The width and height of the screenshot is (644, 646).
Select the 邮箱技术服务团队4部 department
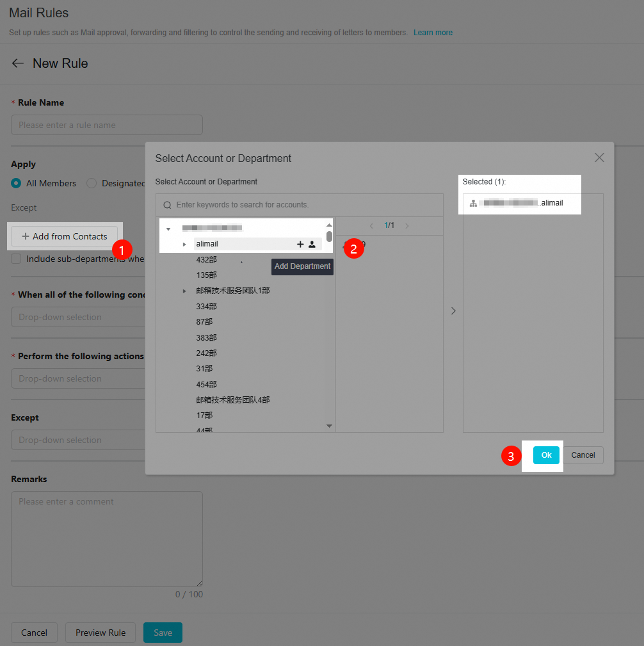(x=233, y=400)
